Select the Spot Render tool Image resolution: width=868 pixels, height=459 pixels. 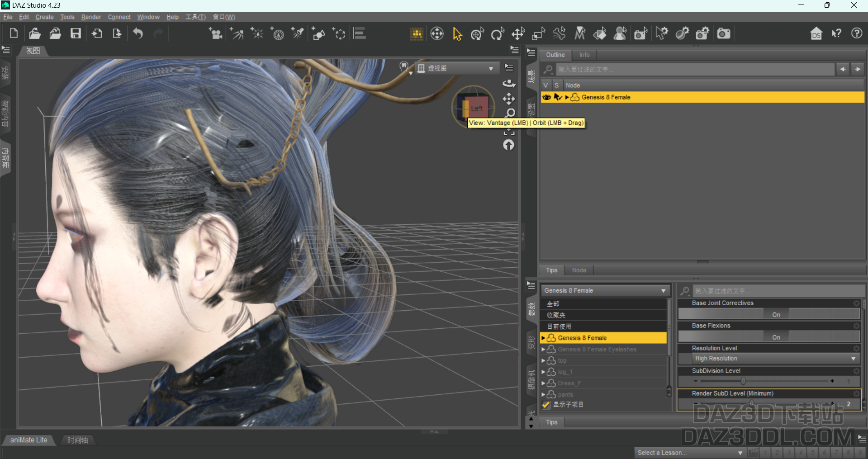[641, 33]
